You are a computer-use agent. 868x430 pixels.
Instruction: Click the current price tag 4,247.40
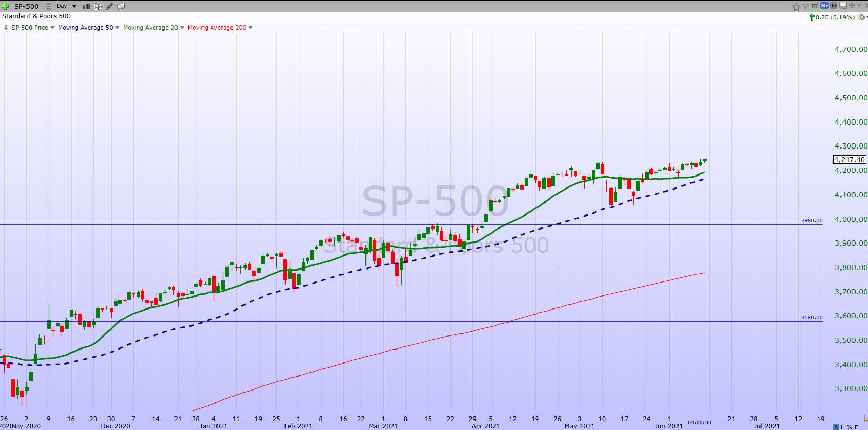tap(850, 159)
